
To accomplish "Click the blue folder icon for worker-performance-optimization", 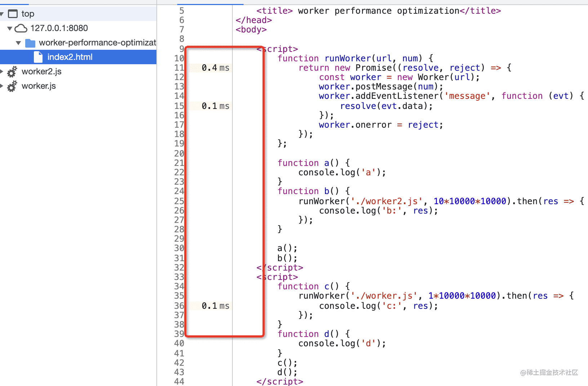I will [x=30, y=43].
